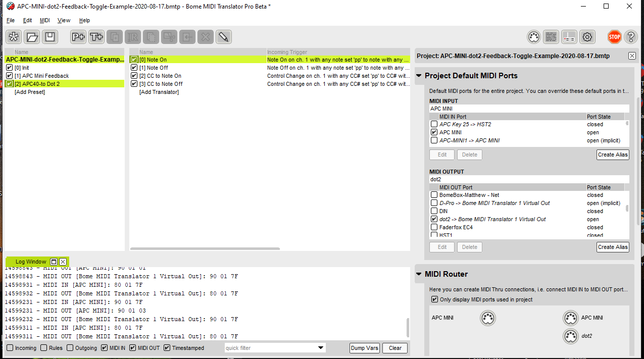Select [Add Preset] in the preset list
Viewport: 644px width, 359px height.
click(30, 92)
